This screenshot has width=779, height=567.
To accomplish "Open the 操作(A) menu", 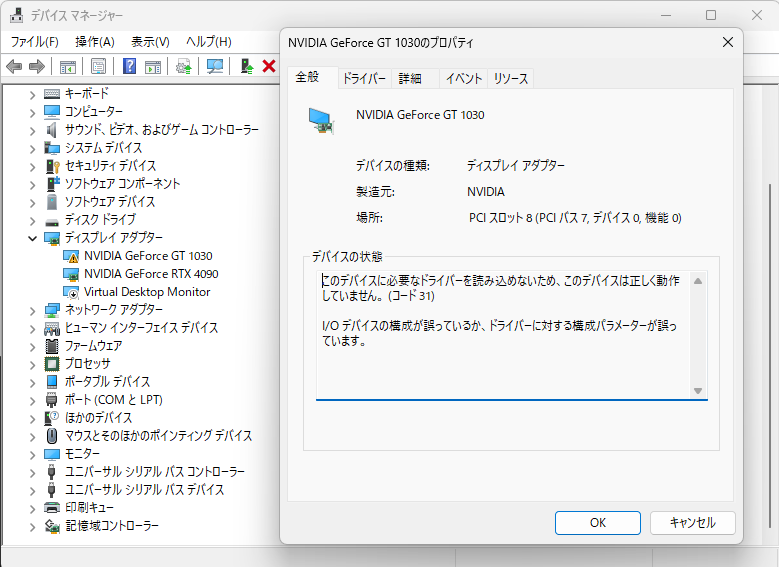I will point(95,42).
